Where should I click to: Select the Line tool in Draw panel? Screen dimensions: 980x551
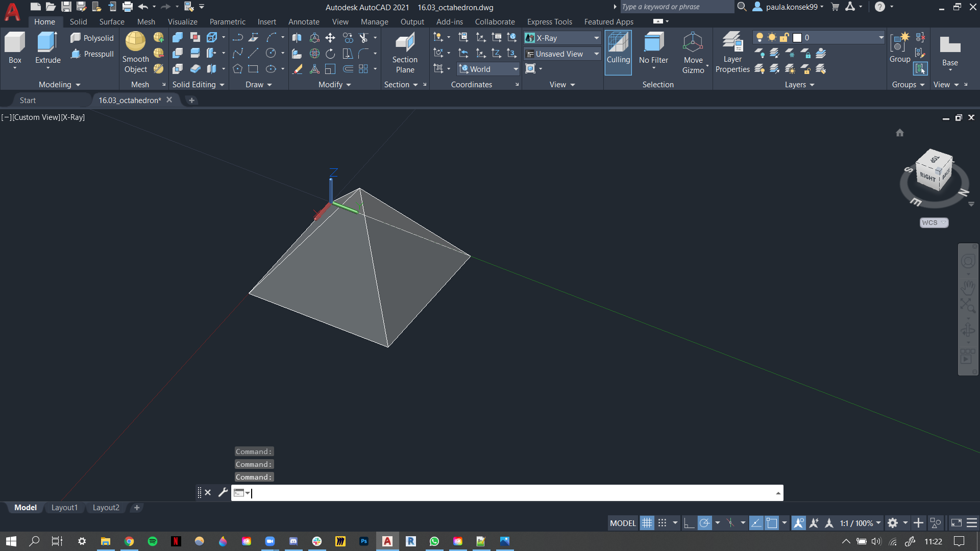tap(253, 54)
